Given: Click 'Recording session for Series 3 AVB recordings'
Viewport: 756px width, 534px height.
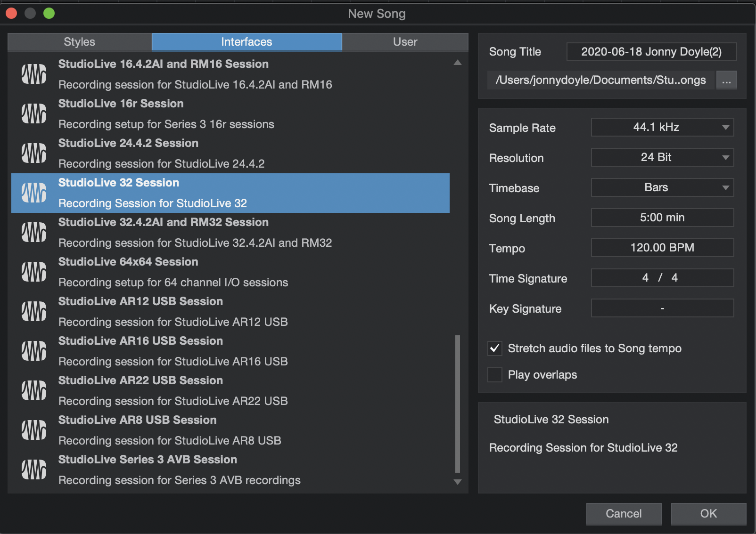Looking at the screenshot, I should tap(180, 480).
